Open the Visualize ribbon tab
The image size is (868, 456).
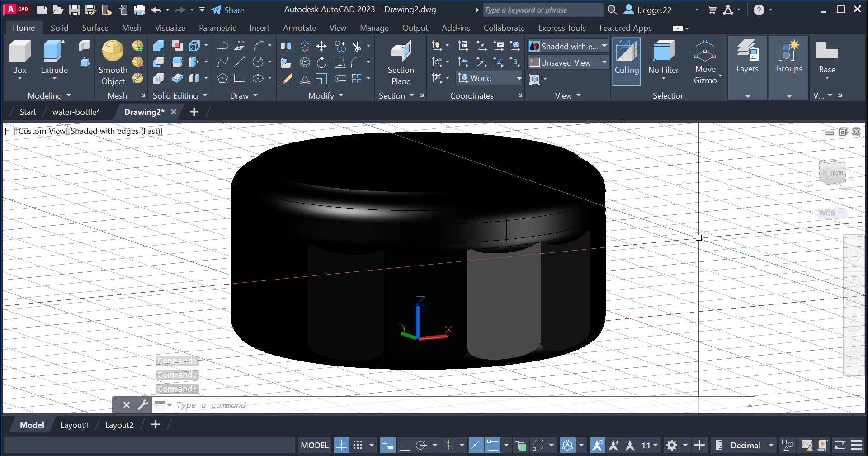click(170, 28)
